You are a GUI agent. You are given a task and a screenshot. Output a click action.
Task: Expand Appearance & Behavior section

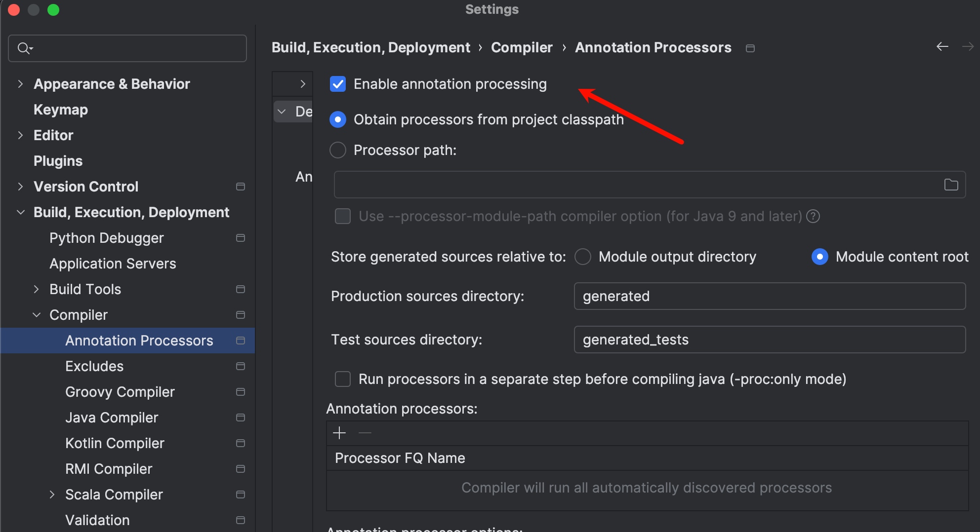20,84
